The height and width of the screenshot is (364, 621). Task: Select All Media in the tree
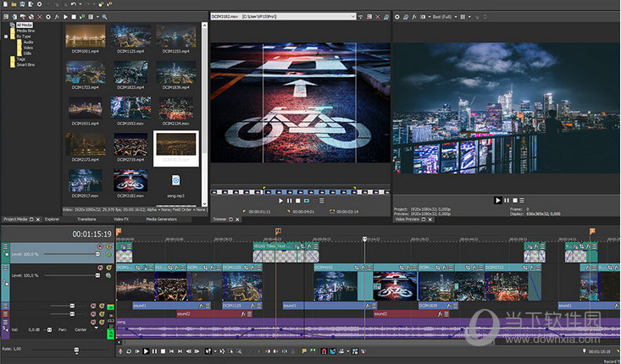click(25, 25)
